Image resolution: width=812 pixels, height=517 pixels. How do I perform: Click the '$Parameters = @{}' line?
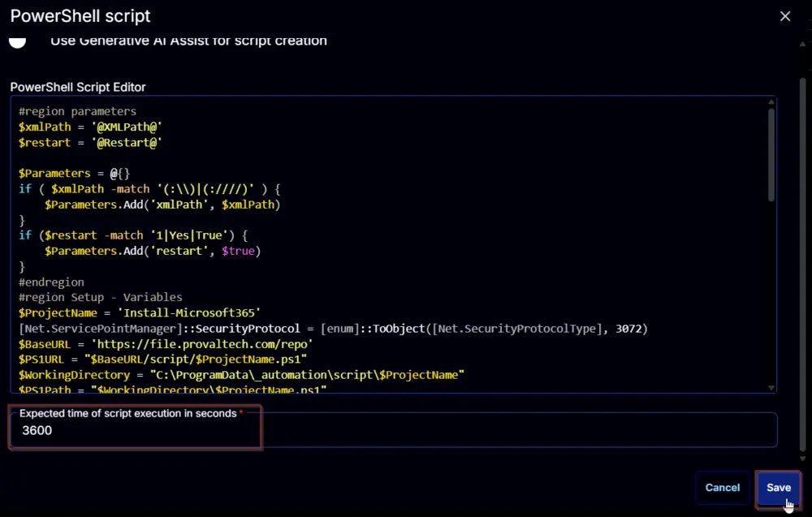click(x=74, y=174)
